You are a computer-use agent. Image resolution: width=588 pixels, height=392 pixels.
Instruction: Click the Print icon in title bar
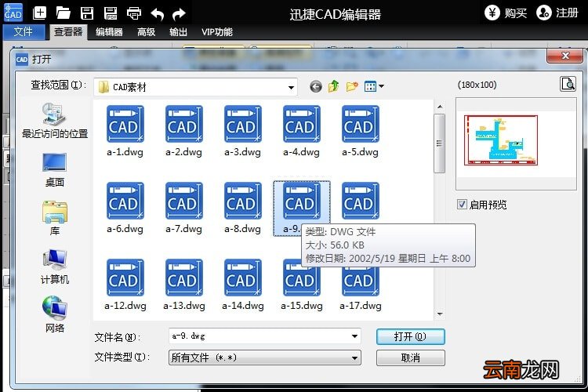point(134,13)
